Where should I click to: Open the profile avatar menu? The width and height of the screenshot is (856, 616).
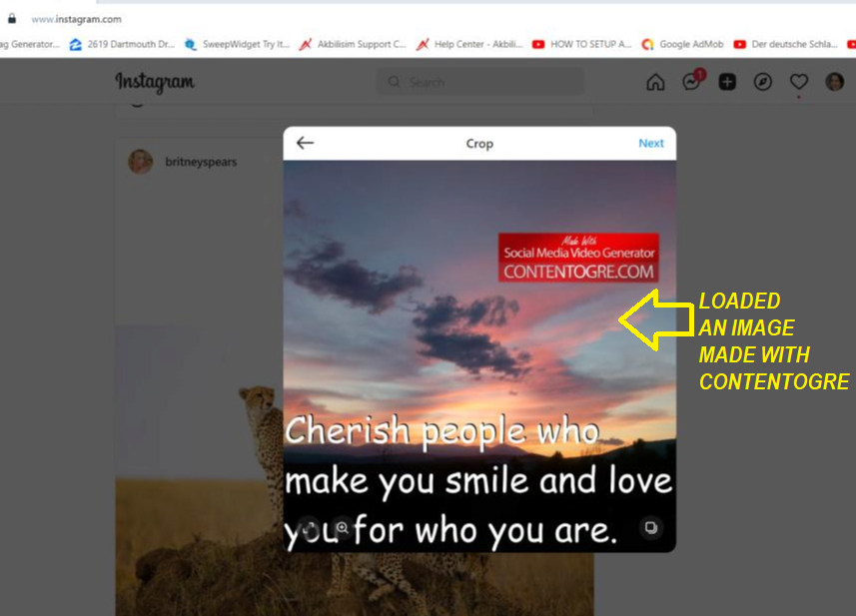click(x=834, y=83)
